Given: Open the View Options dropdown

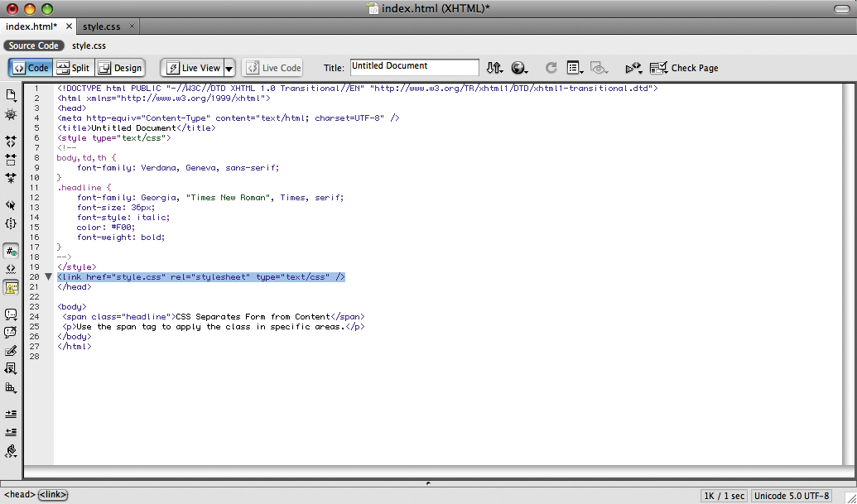Looking at the screenshot, I should (x=573, y=66).
